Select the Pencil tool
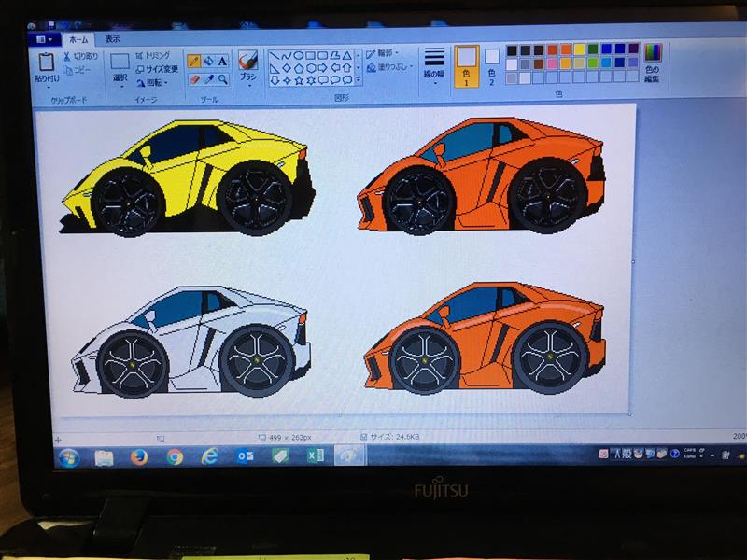The width and height of the screenshot is (747, 560). [x=194, y=61]
